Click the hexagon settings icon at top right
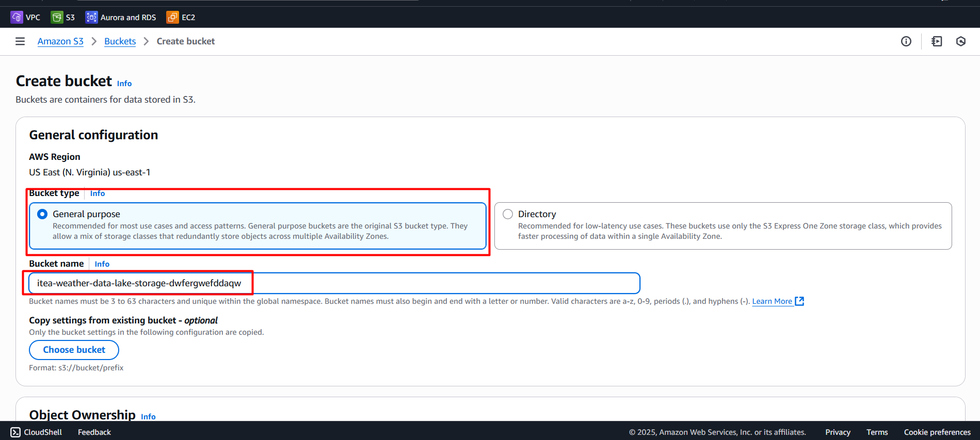 pos(960,41)
